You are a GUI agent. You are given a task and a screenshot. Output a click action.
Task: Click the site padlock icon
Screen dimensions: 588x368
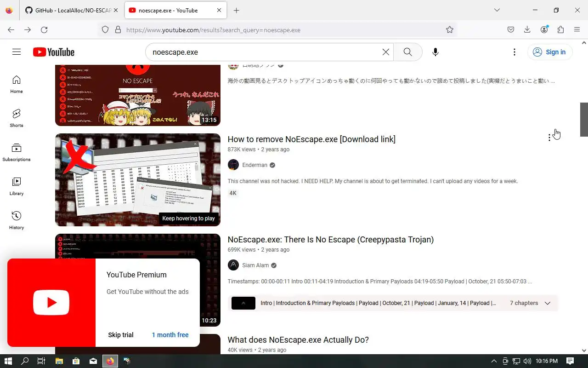[x=118, y=29]
